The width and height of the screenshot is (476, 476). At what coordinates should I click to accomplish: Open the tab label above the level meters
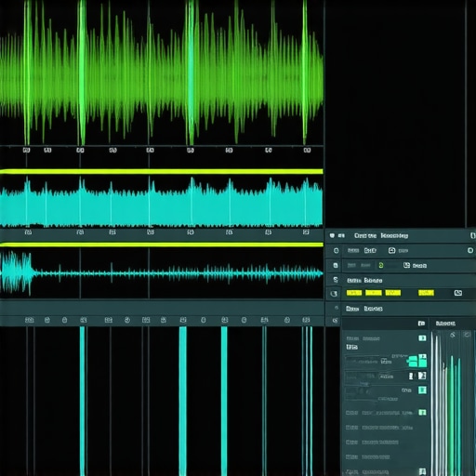[445, 324]
